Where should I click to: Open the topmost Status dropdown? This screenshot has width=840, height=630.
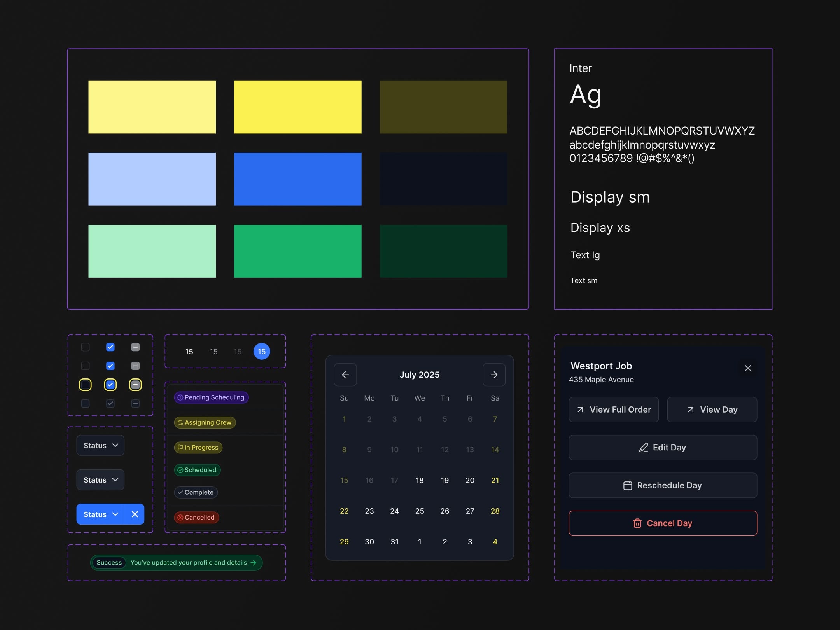(x=100, y=445)
